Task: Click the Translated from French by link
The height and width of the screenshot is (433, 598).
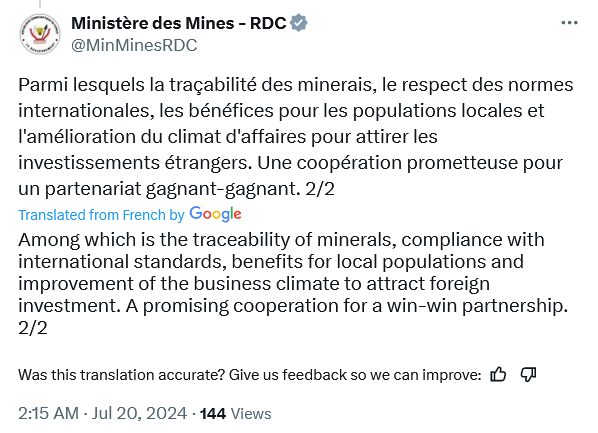Action: 101,215
